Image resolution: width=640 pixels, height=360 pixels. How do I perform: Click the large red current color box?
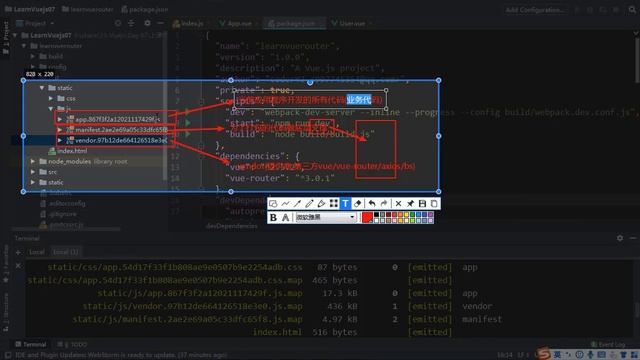click(367, 218)
